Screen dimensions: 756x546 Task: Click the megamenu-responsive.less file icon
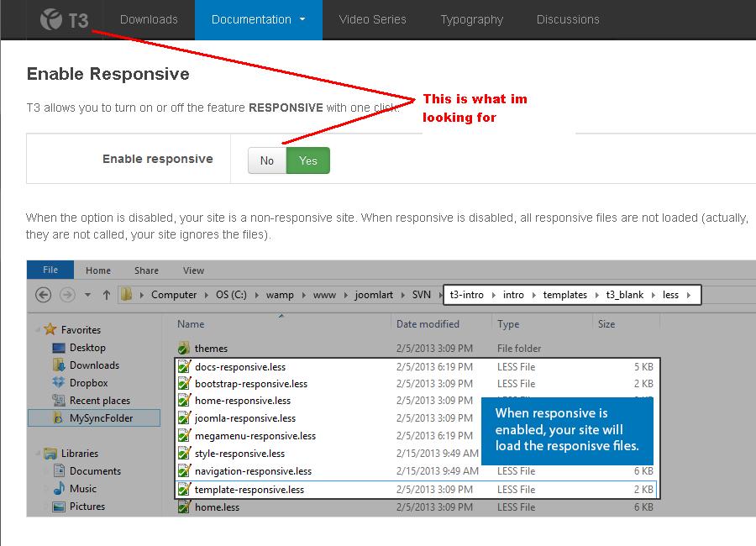click(x=184, y=436)
